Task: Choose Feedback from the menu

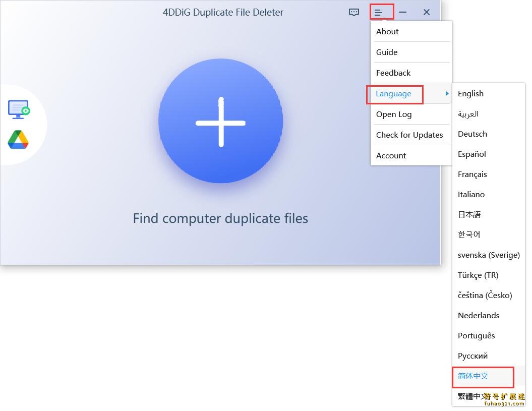Action: pyautogui.click(x=411, y=73)
